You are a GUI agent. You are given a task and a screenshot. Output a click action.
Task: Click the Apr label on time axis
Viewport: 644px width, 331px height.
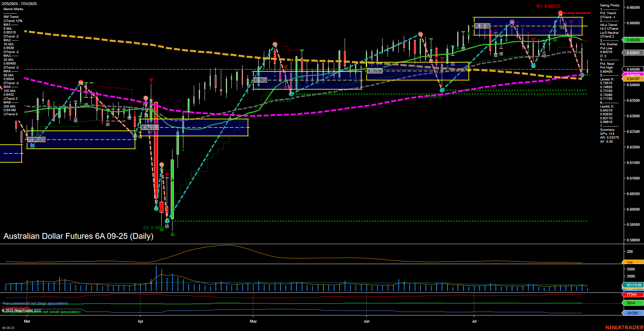[140, 321]
